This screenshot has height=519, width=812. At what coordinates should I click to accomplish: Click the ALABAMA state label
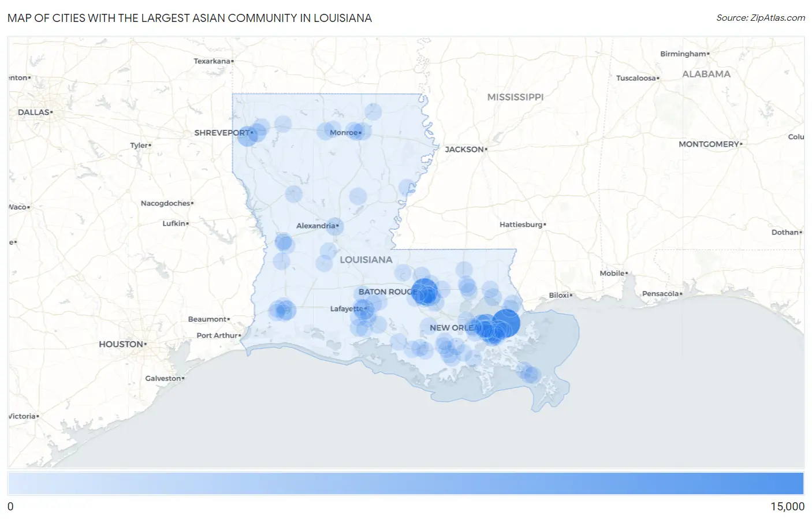click(x=706, y=74)
